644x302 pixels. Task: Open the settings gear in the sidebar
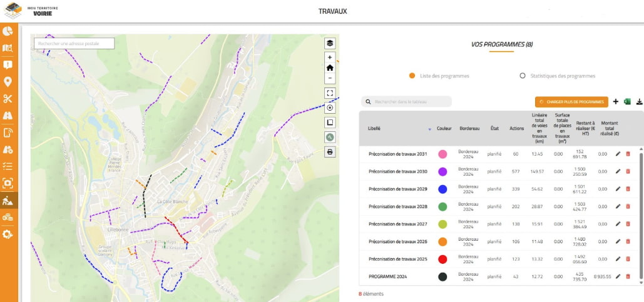[8, 234]
